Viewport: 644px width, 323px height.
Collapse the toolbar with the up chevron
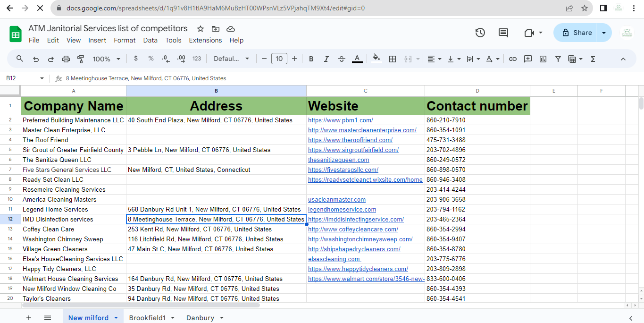pos(623,59)
